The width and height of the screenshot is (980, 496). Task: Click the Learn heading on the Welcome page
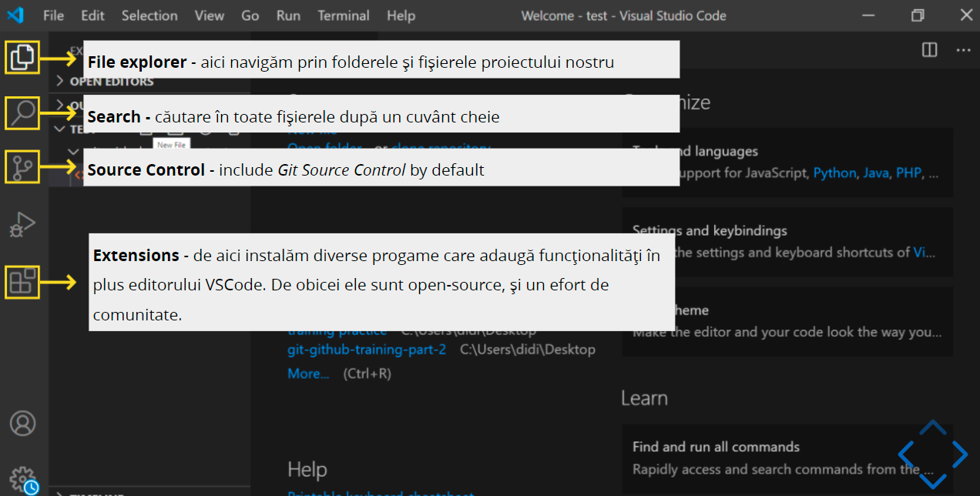click(644, 398)
